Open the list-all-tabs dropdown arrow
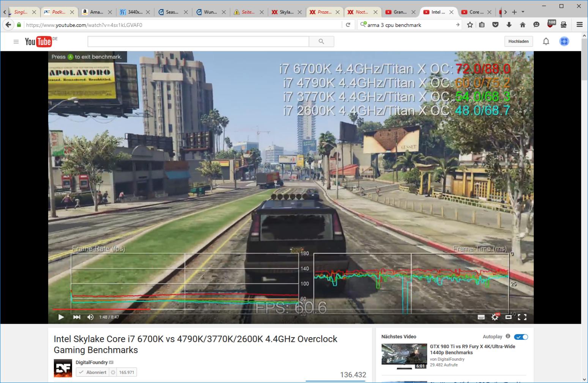588x383 pixels. point(523,12)
